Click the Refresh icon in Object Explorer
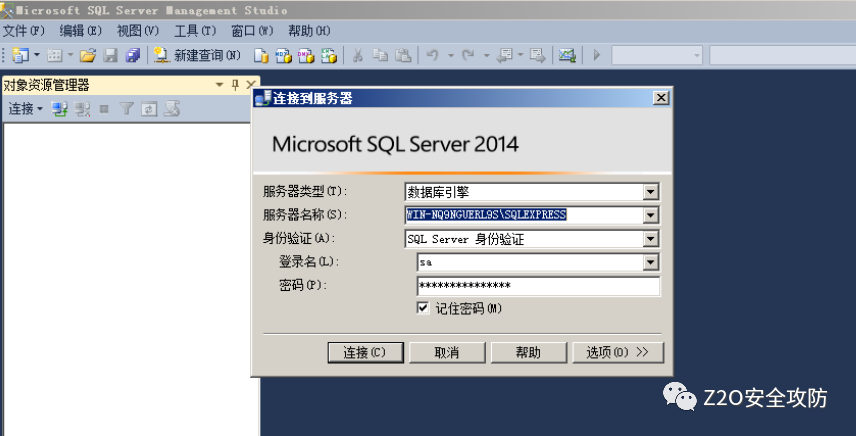 149,109
